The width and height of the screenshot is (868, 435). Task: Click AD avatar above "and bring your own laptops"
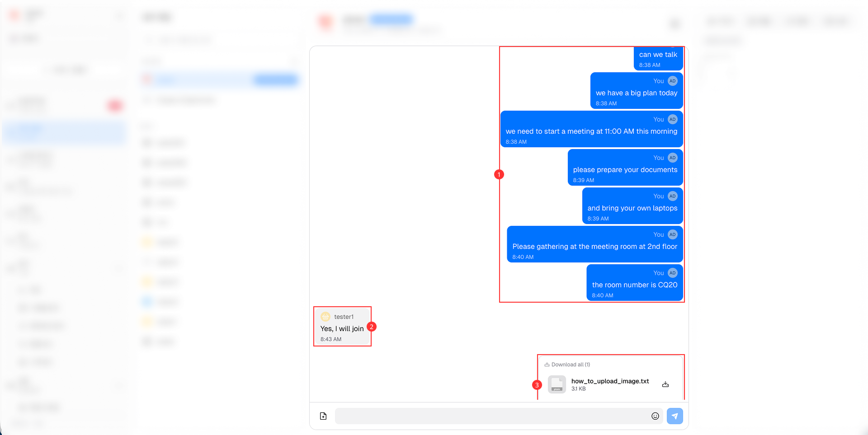tap(673, 196)
